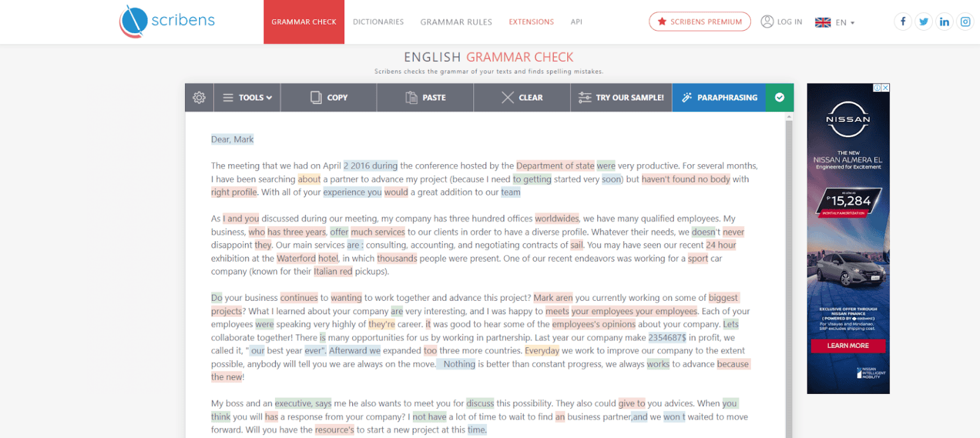Close the Nissan ad with X icon
Screen dimensions: 980x438
pyautogui.click(x=885, y=87)
